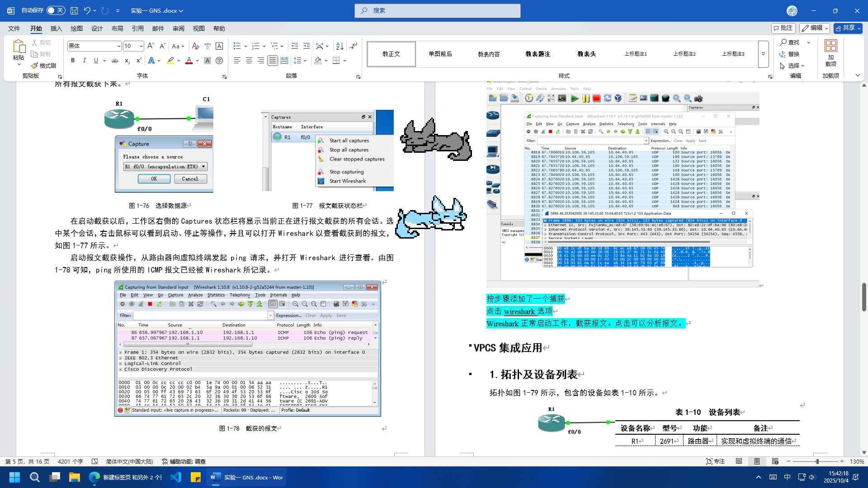Click the subscript icon in the Font group
This screenshot has width=868, height=488.
(127, 60)
